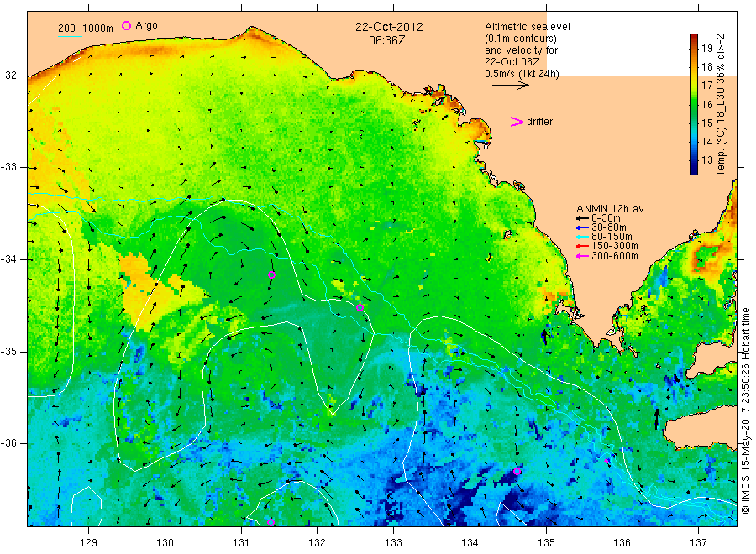This screenshot has height=554, width=756.
Task: Click the '30-80m' depth label
Action: coord(608,227)
